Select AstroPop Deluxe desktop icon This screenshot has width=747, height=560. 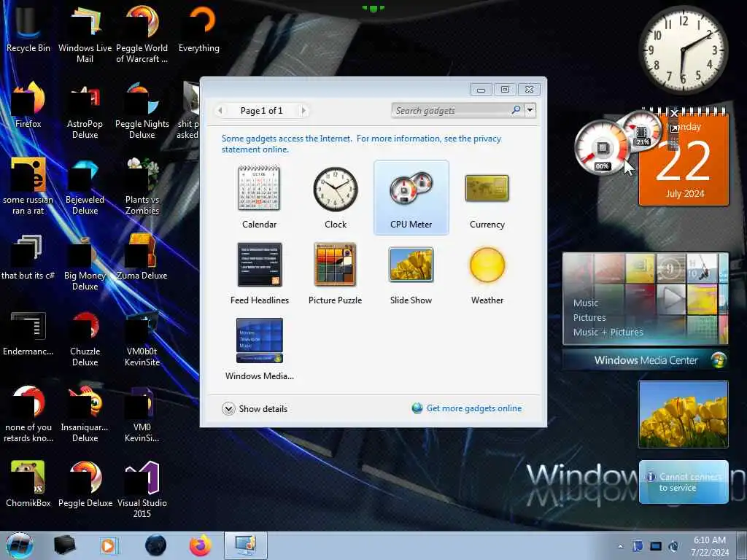pyautogui.click(x=85, y=111)
